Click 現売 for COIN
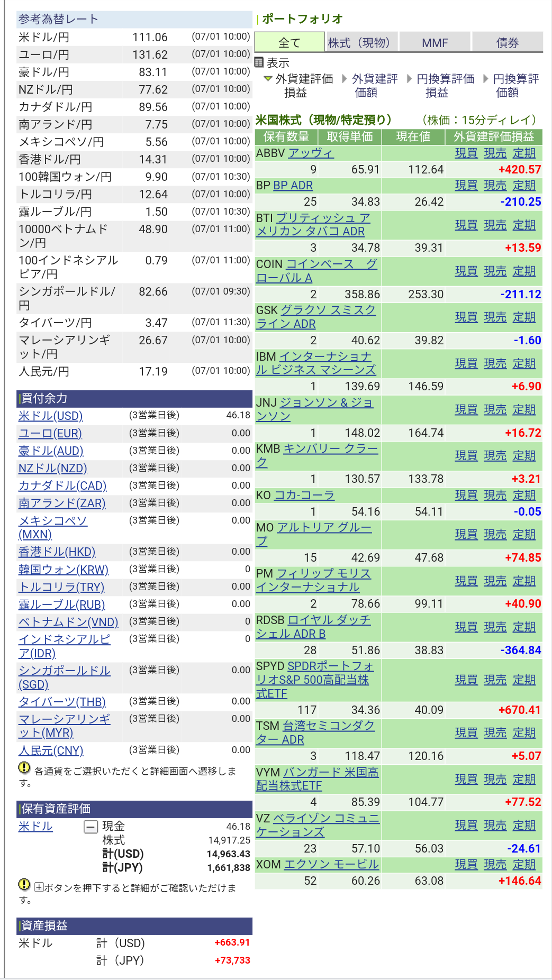The image size is (552, 980). pos(495,271)
